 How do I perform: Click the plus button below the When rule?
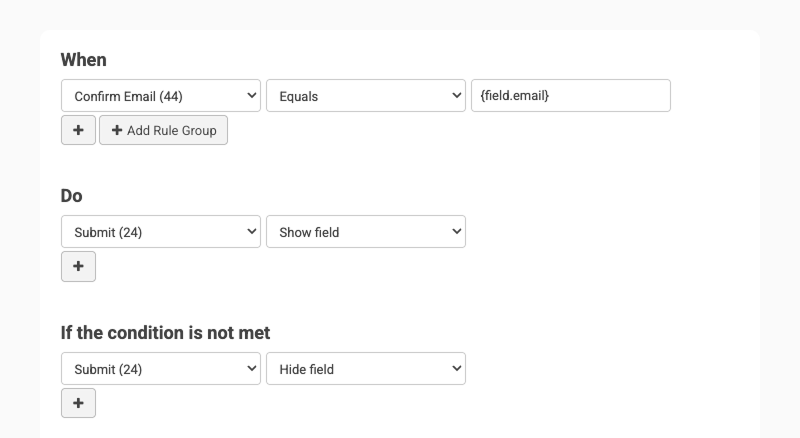click(78, 130)
